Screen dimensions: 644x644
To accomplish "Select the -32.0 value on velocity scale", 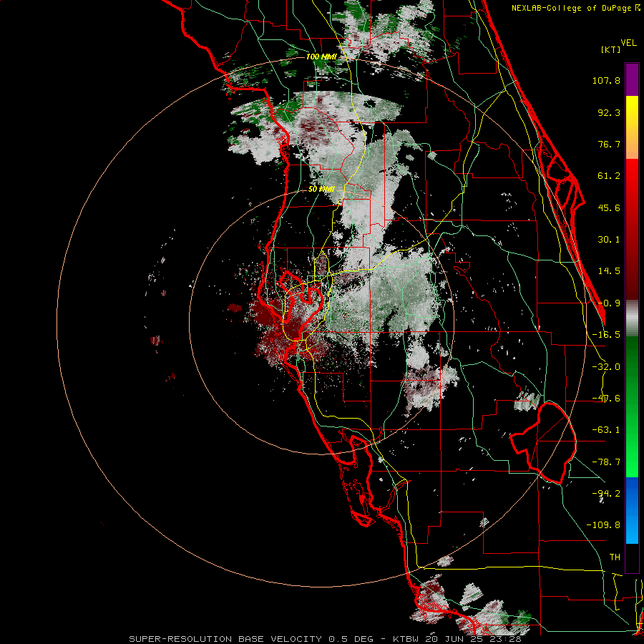I will click(606, 367).
